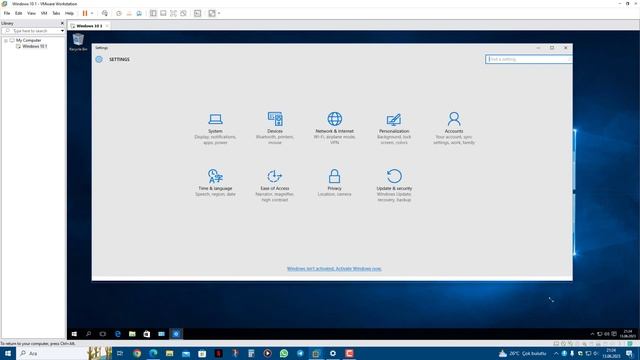Click the Library search field

(x=31, y=31)
